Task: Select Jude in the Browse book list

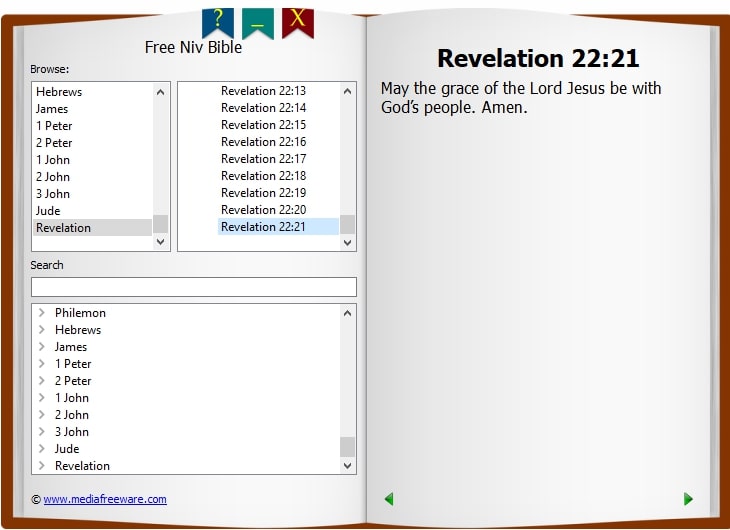Action: click(x=93, y=211)
